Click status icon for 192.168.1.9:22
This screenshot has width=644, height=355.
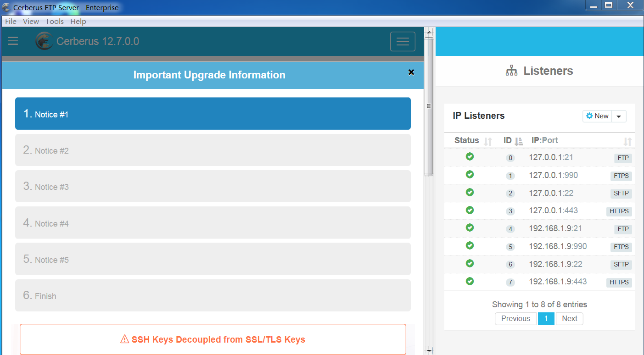470,263
